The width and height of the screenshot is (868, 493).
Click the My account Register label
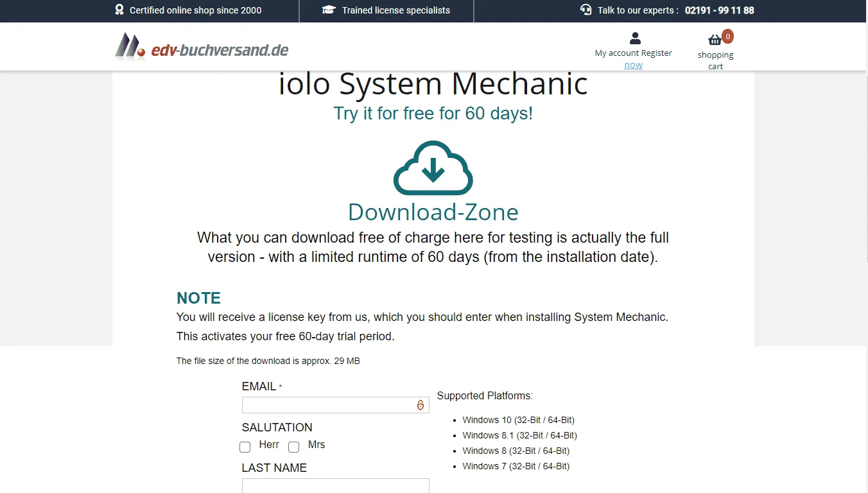[x=633, y=53]
